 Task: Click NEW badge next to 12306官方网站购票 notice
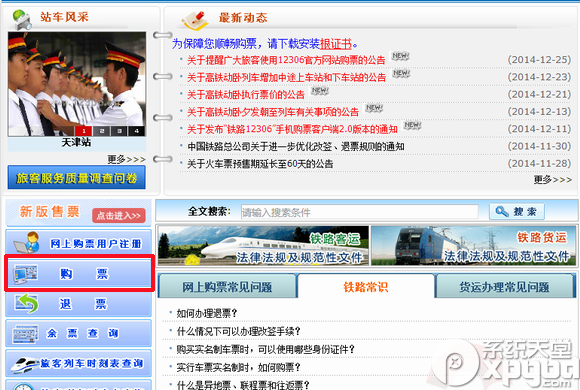tap(400, 56)
